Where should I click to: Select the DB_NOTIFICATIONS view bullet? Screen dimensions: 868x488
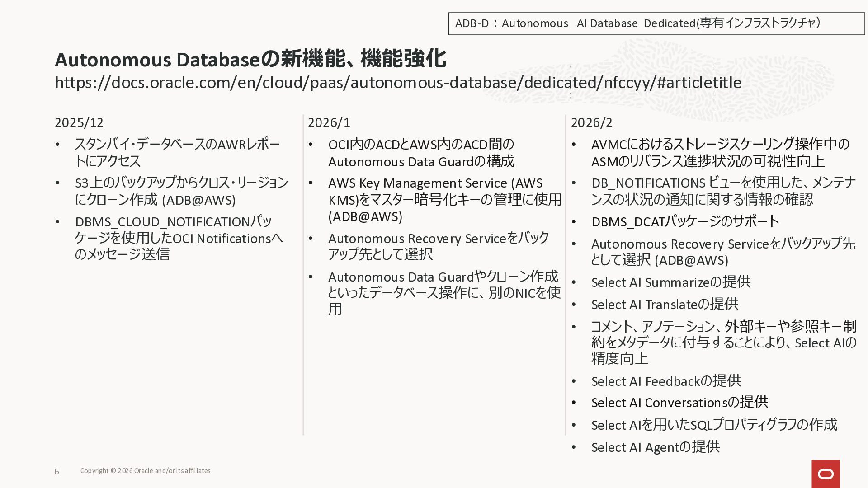723,191
